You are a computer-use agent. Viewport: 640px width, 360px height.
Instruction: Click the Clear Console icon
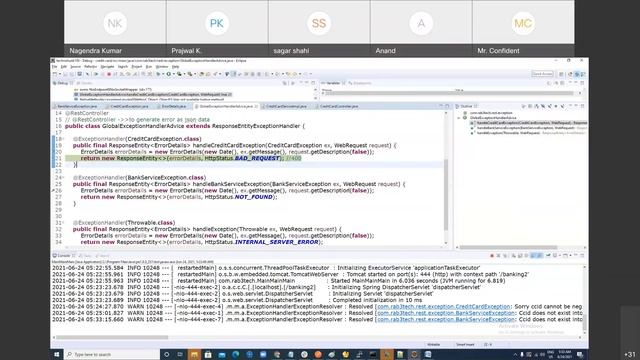tap(513, 256)
